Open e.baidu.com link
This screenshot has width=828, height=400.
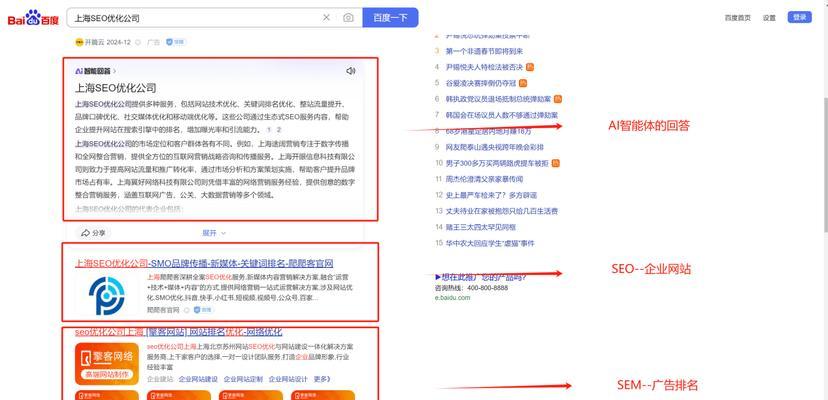point(452,297)
